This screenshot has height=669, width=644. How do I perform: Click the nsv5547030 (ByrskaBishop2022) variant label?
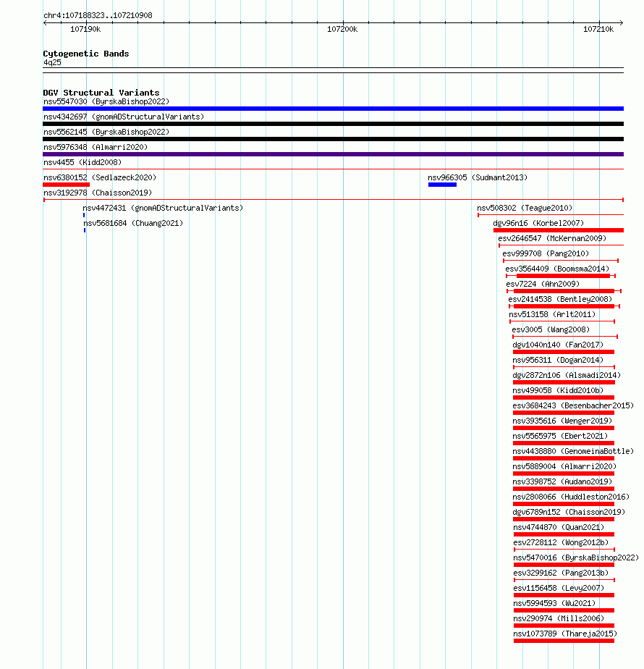[x=106, y=101]
